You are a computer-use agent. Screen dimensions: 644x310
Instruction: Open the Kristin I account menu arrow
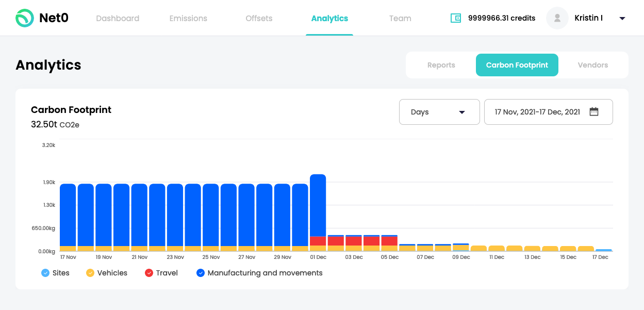click(622, 19)
